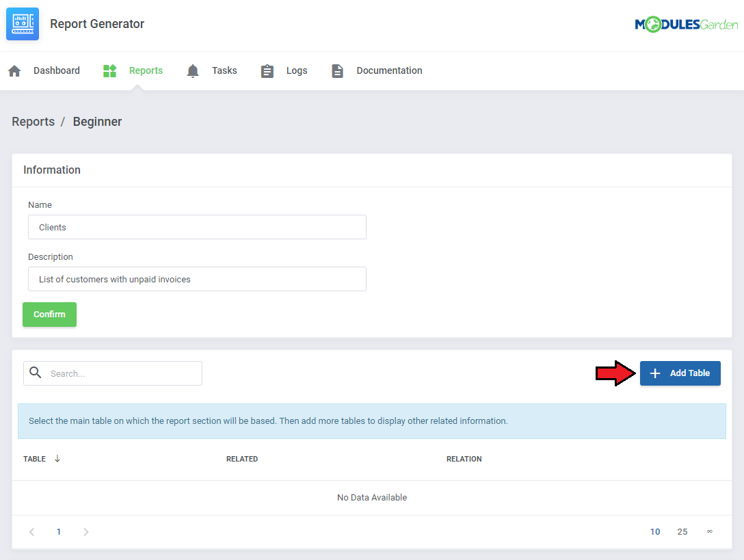Go to previous page chevron
The image size is (744, 560).
pyautogui.click(x=31, y=531)
